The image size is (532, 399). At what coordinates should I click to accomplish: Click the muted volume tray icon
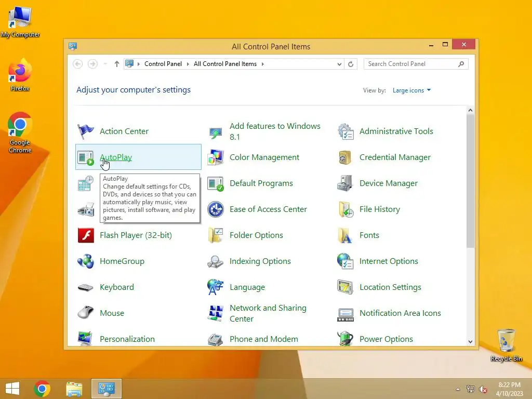pos(483,389)
